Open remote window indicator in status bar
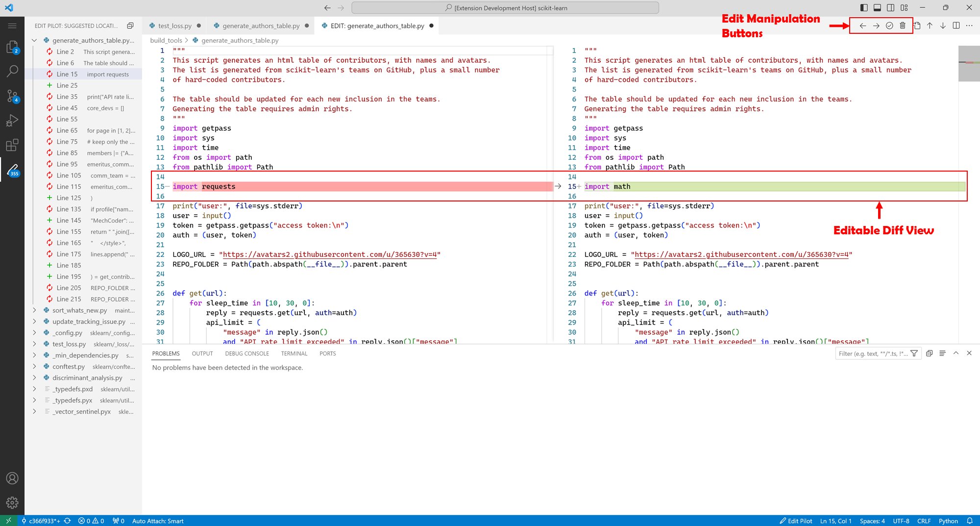 tap(8, 521)
